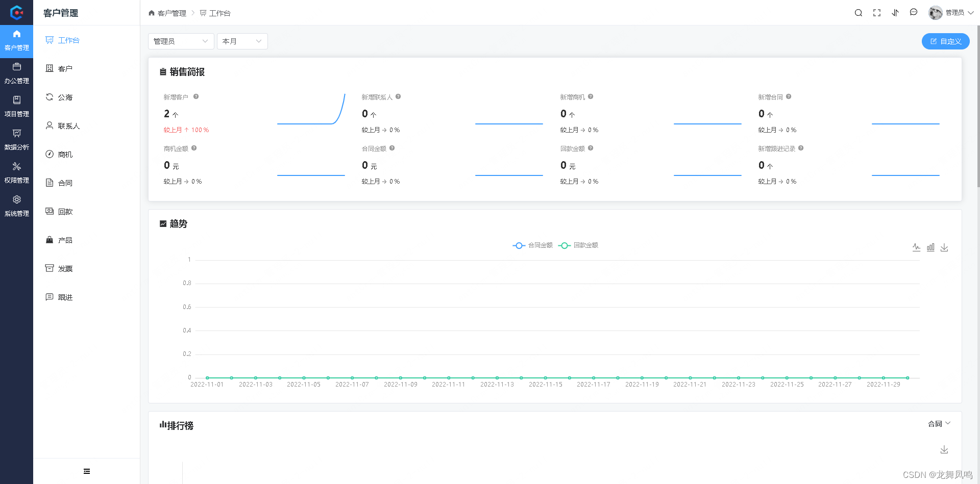Toggle 回款金额 legend series in trend chart
This screenshot has height=484, width=980.
pyautogui.click(x=578, y=245)
